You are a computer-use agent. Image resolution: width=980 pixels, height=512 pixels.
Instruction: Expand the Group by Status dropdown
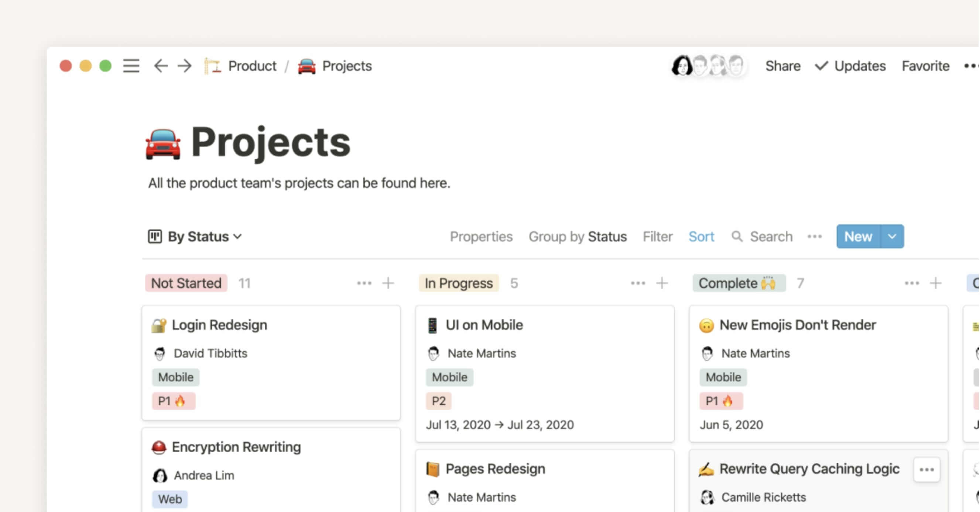point(578,236)
